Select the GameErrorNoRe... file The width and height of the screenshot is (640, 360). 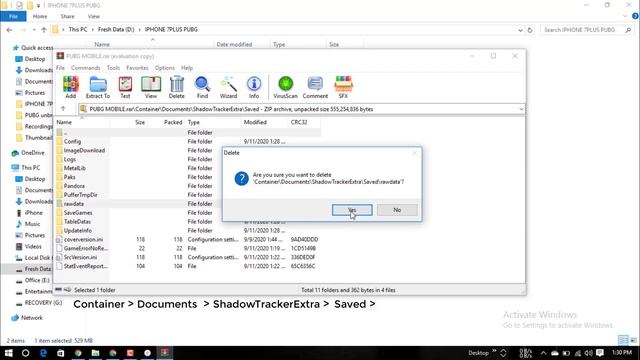86,248
